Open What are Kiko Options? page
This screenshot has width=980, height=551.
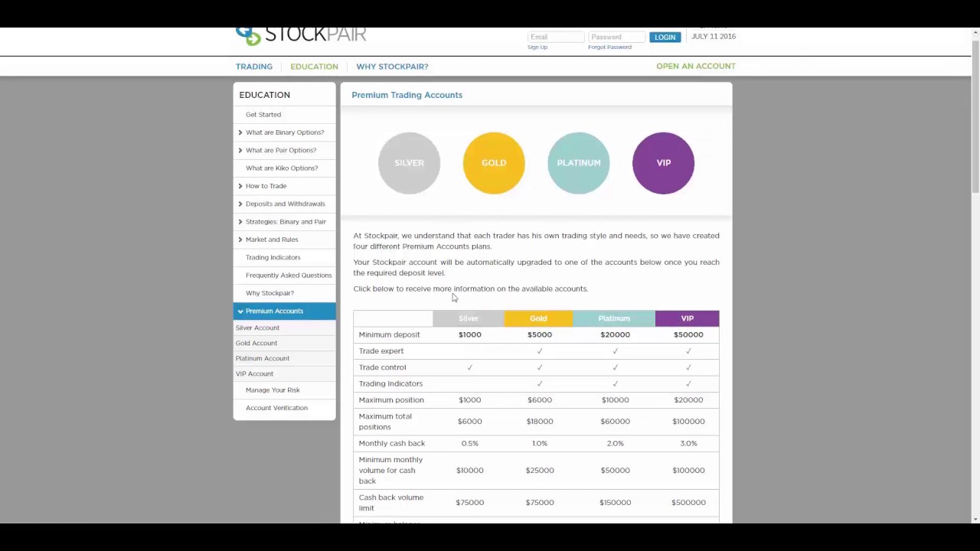click(282, 168)
